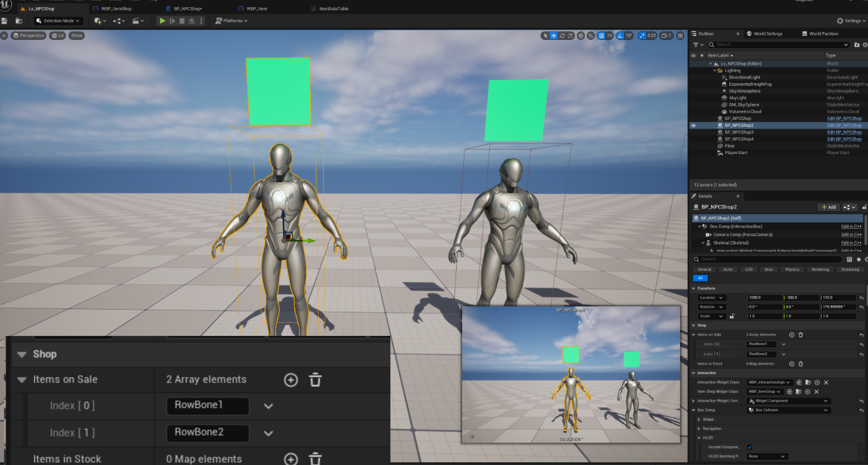Open viewport layout options icon
This screenshot has width=868, height=465.
click(x=680, y=35)
